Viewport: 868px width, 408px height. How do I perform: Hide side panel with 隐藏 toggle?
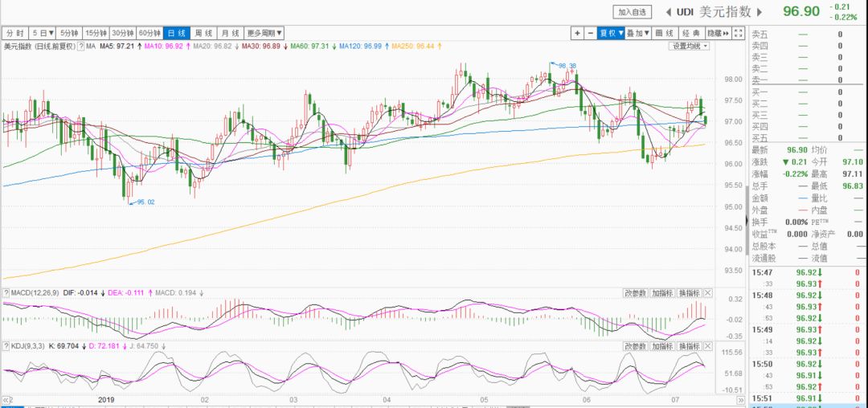point(718,33)
